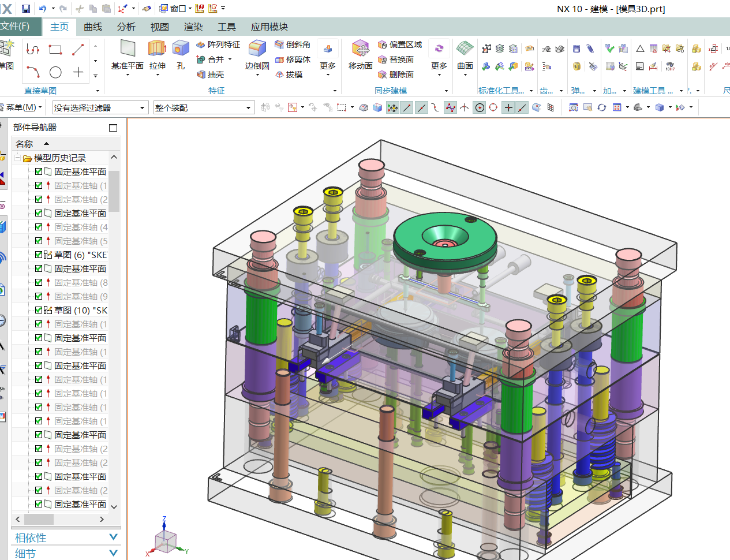Click 拔模 draft tool
The height and width of the screenshot is (560, 730).
point(289,74)
